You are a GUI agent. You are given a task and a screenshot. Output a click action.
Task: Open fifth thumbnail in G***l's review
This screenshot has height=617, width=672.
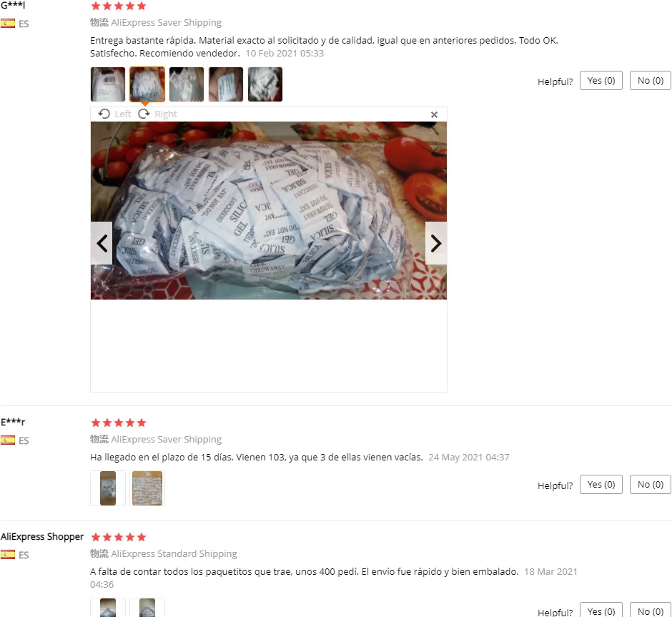tap(265, 84)
